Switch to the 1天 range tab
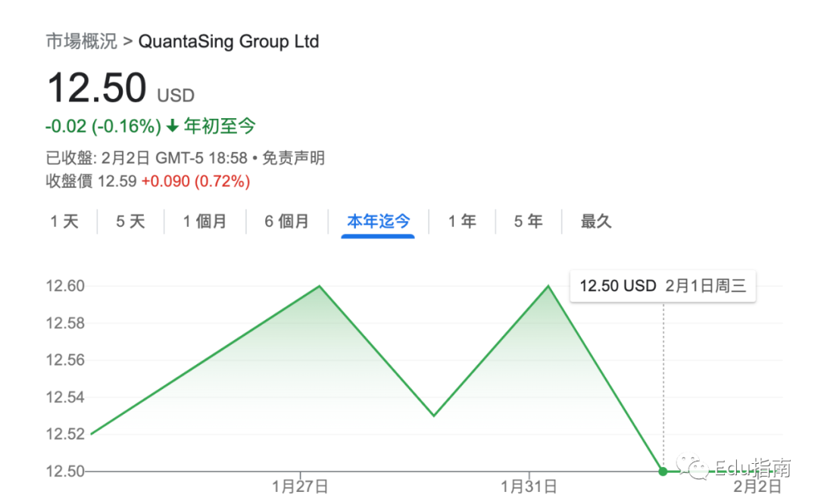Screen dimensions: 818x504 pyautogui.click(x=64, y=222)
